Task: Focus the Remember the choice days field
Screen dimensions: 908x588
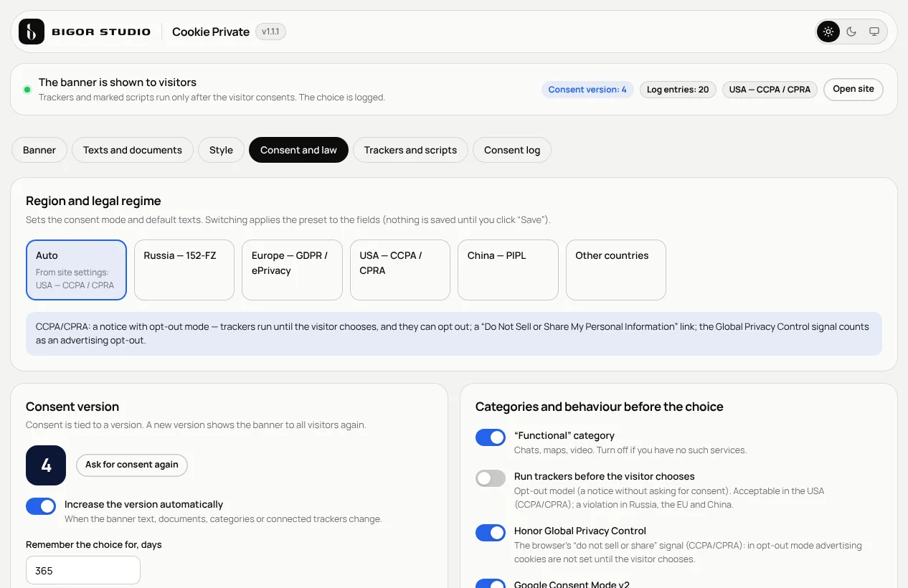Action: [83, 571]
